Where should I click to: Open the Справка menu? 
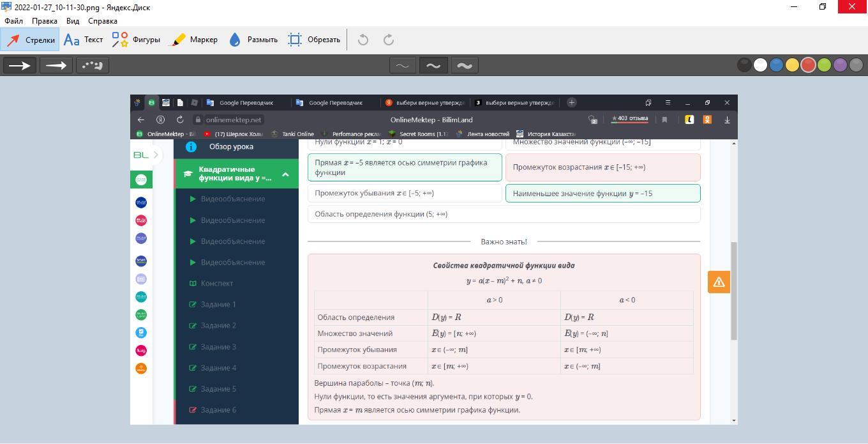(103, 21)
